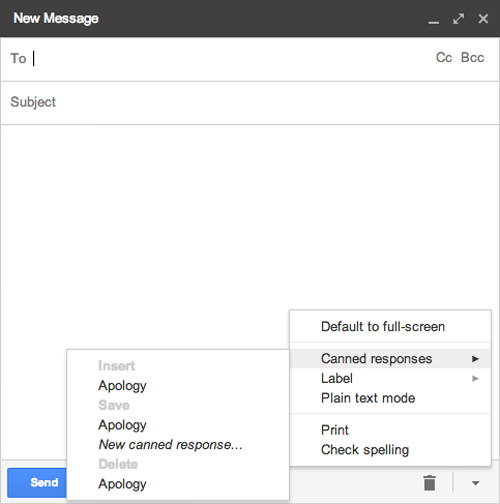Discard draft with the trash icon
The image size is (500, 504).
point(429,483)
